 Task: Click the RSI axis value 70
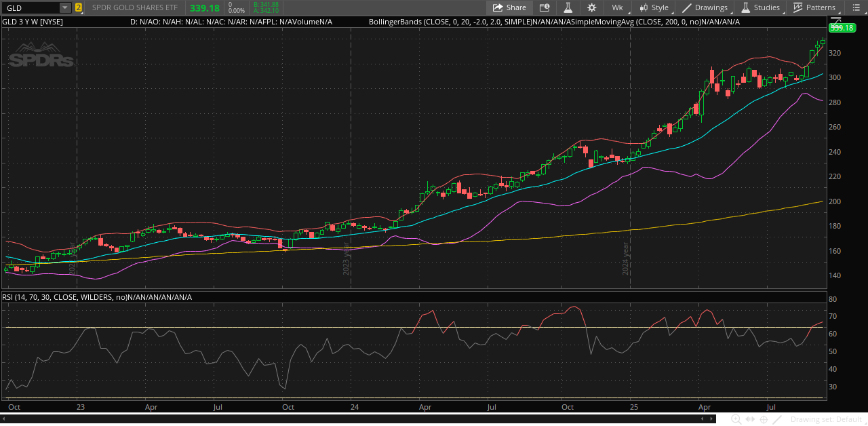832,317
